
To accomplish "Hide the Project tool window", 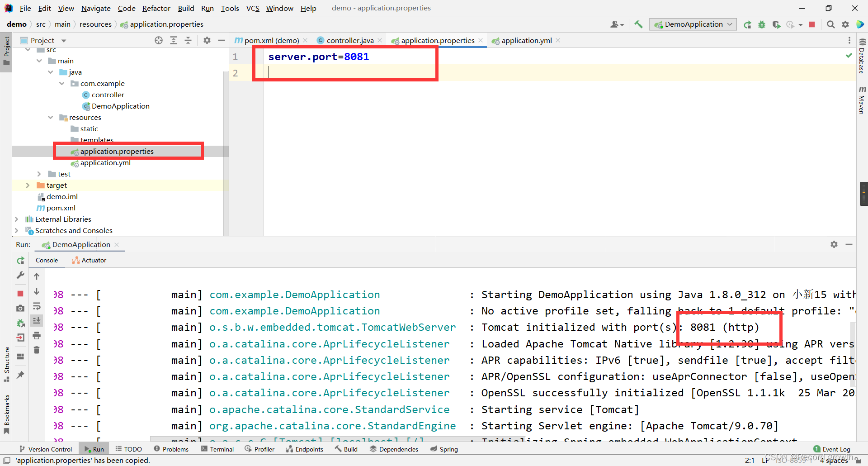I will coord(222,40).
